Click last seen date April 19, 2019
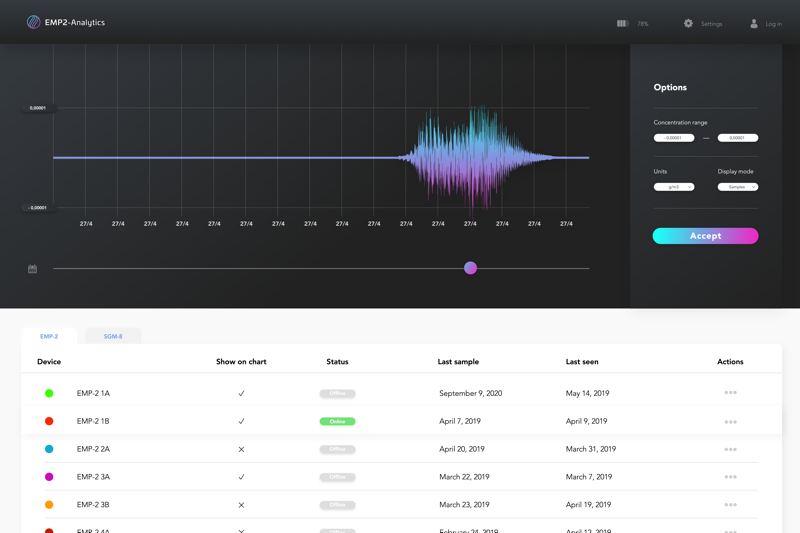Screen dimensions: 800x533 pyautogui.click(x=588, y=504)
